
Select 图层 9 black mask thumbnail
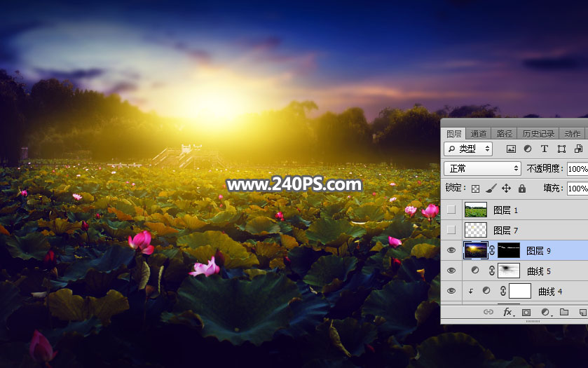pyautogui.click(x=509, y=250)
